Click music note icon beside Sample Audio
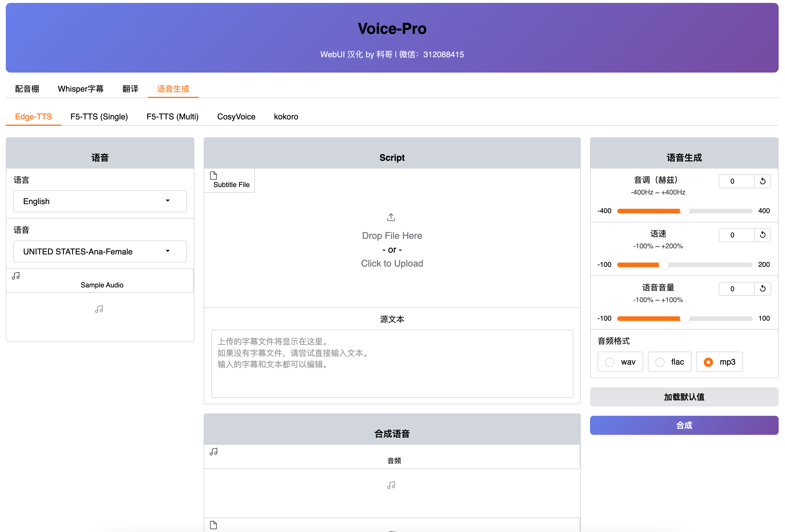This screenshot has height=532, width=785. [x=16, y=276]
